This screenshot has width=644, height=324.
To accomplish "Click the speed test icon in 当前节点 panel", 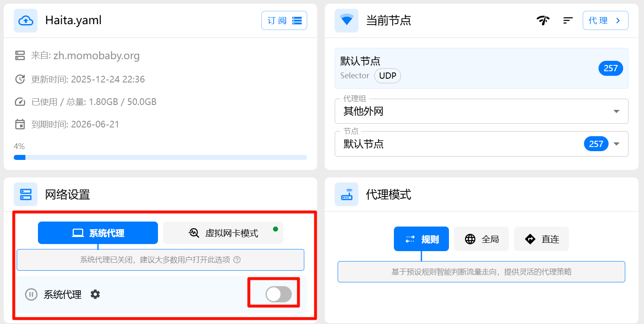I will (x=543, y=20).
